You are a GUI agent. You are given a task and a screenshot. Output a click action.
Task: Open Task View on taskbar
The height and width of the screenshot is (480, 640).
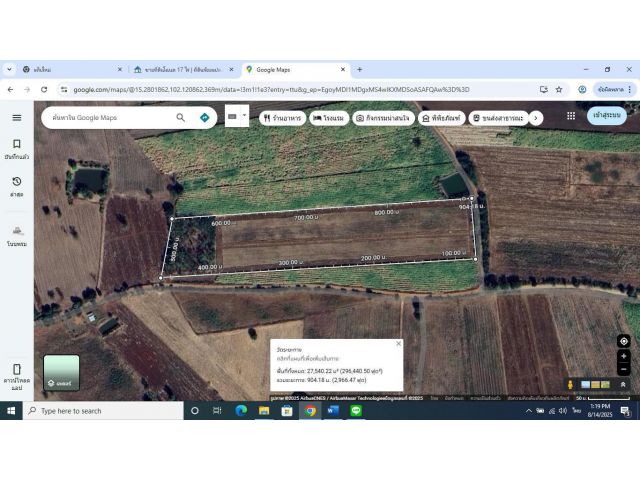(217, 411)
